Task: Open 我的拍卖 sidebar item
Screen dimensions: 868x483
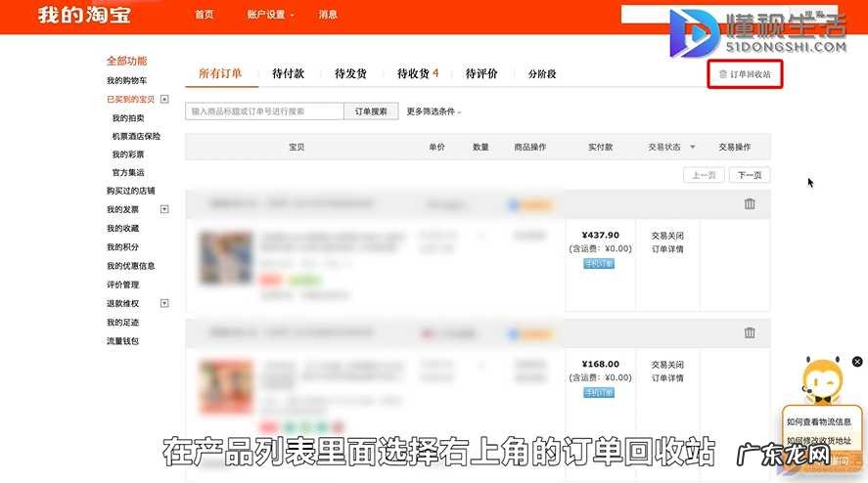Action: tap(128, 118)
